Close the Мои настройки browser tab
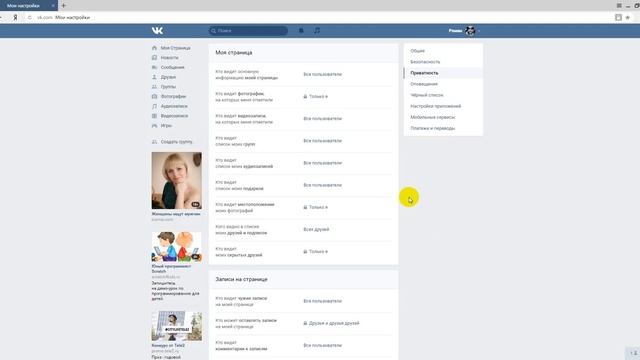640x360 pixels. click(x=53, y=6)
